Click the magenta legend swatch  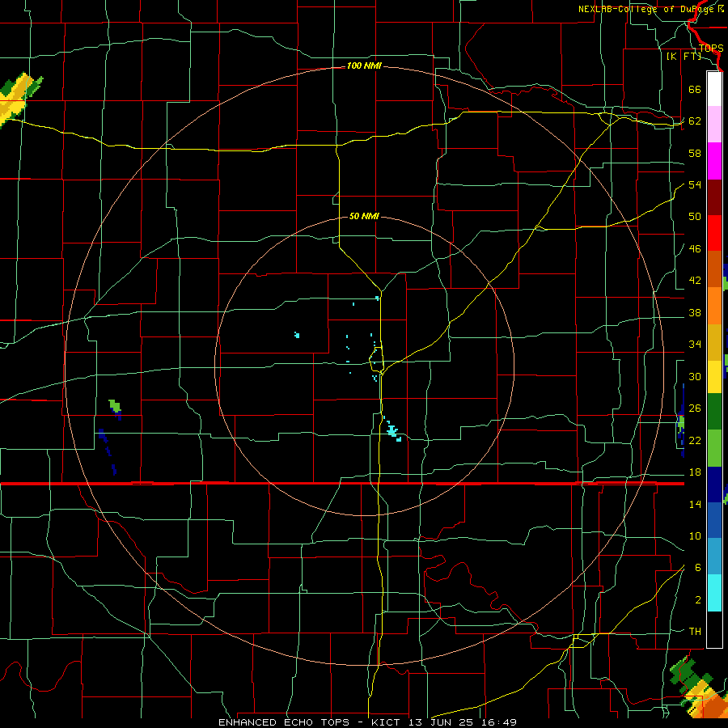click(714, 161)
